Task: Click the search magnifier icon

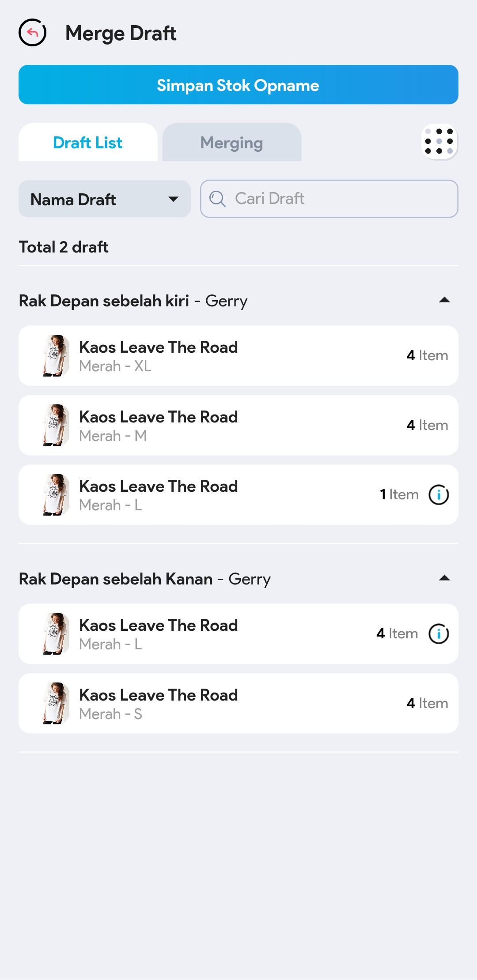Action: click(x=217, y=199)
